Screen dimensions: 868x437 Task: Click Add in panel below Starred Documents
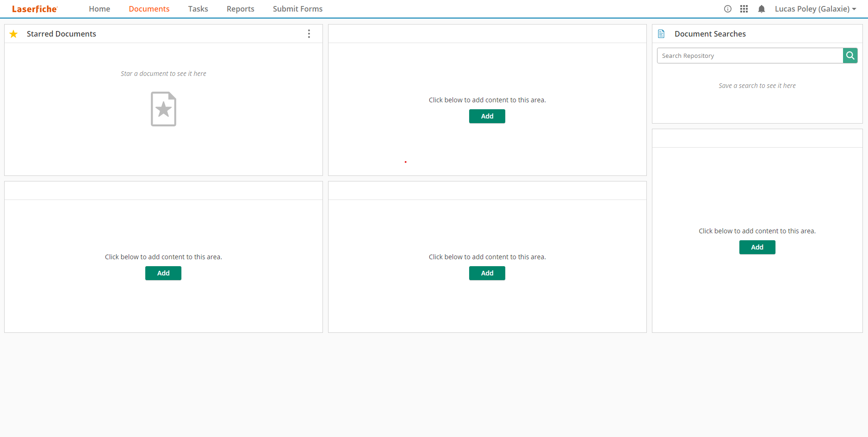coord(163,273)
